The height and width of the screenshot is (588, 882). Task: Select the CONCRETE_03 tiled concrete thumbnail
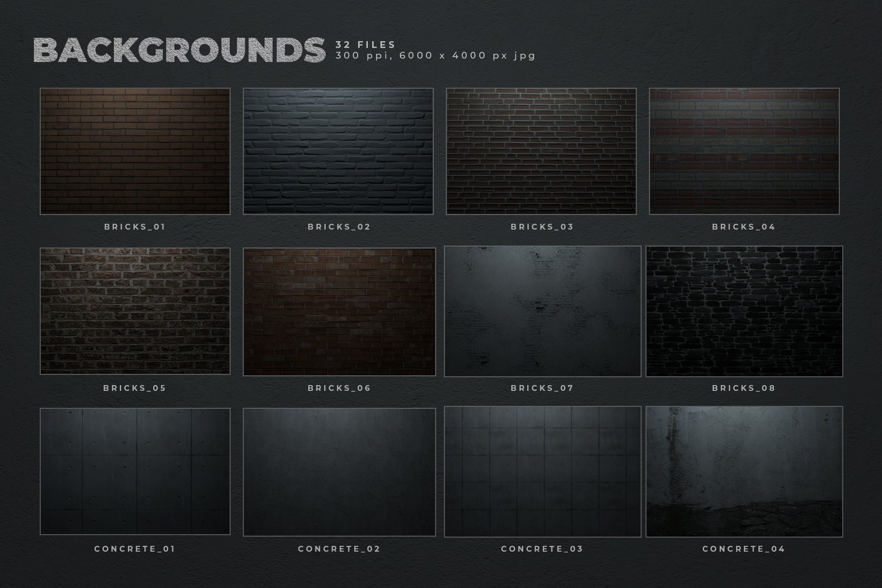point(542,472)
